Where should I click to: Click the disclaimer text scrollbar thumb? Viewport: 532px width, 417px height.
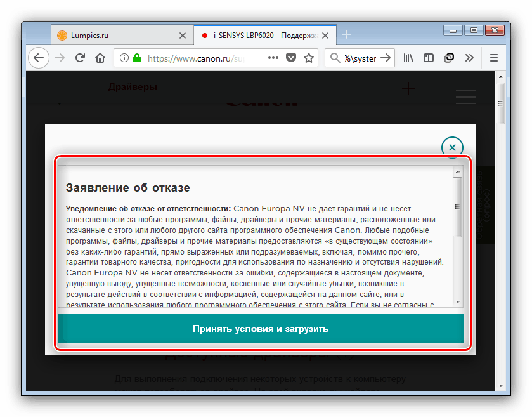[457, 207]
